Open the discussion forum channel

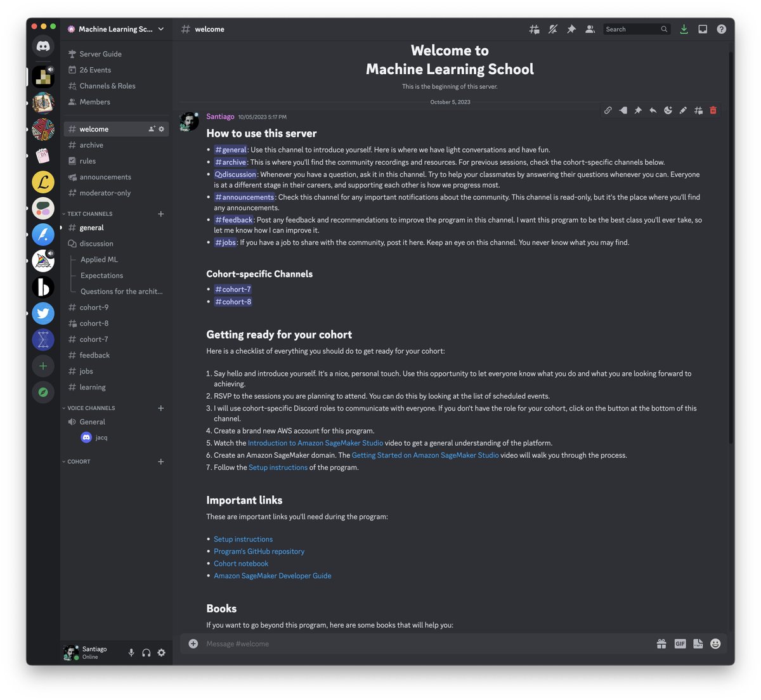[116, 243]
